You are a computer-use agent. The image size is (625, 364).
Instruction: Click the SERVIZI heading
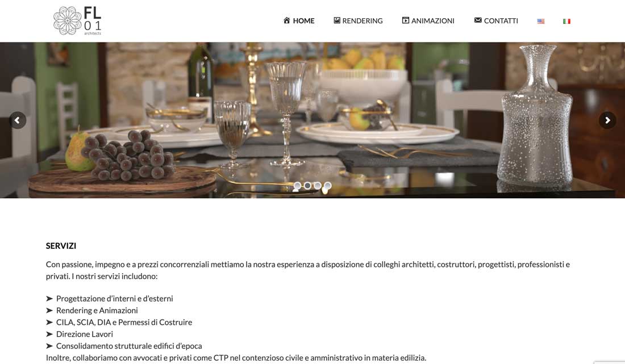point(61,246)
